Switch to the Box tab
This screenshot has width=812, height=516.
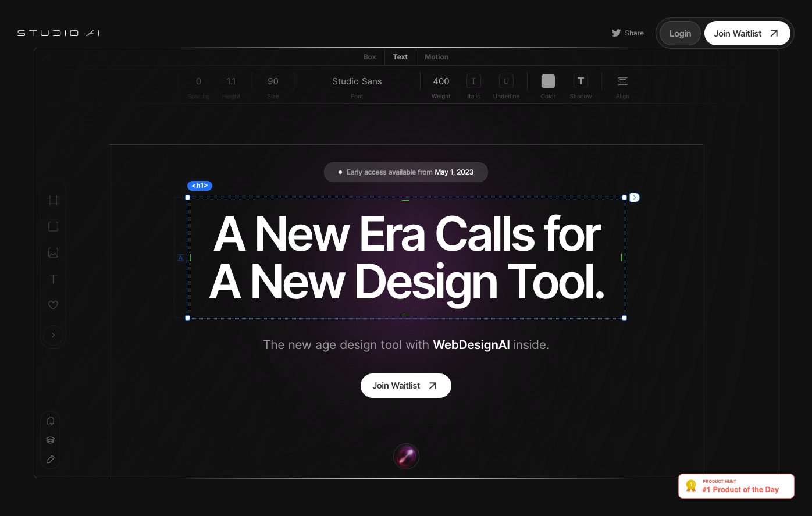click(369, 57)
